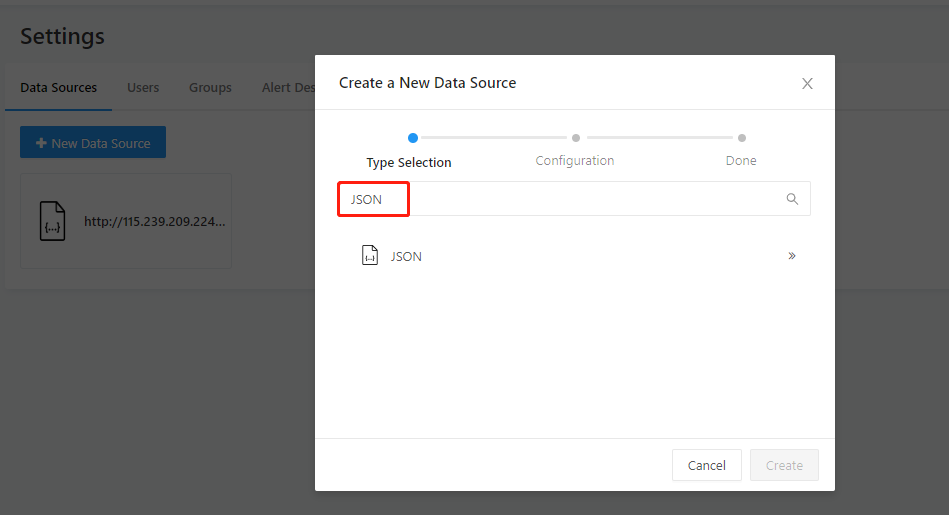Open the Alert Destinations tab
The width and height of the screenshot is (949, 515).
tap(288, 88)
